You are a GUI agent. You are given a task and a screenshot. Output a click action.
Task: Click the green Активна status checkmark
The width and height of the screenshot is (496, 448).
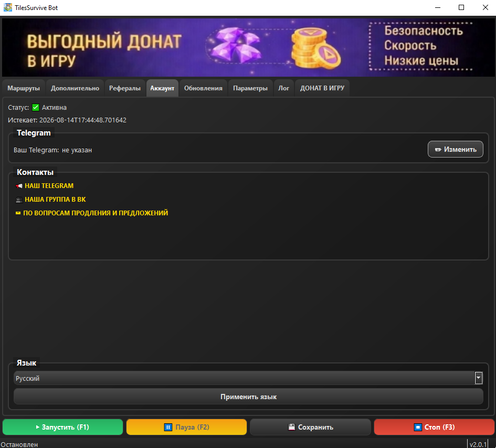(36, 108)
